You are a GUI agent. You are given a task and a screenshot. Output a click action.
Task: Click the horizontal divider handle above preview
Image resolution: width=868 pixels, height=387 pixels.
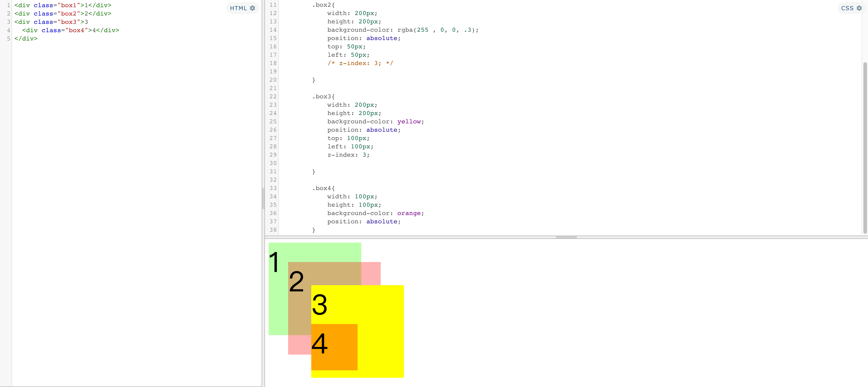coord(566,237)
